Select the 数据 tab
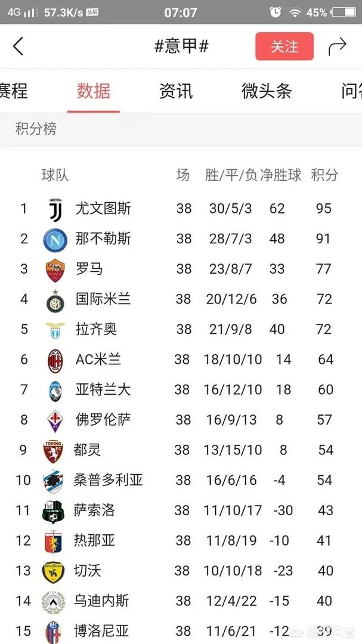The image size is (362, 644). coord(94,91)
